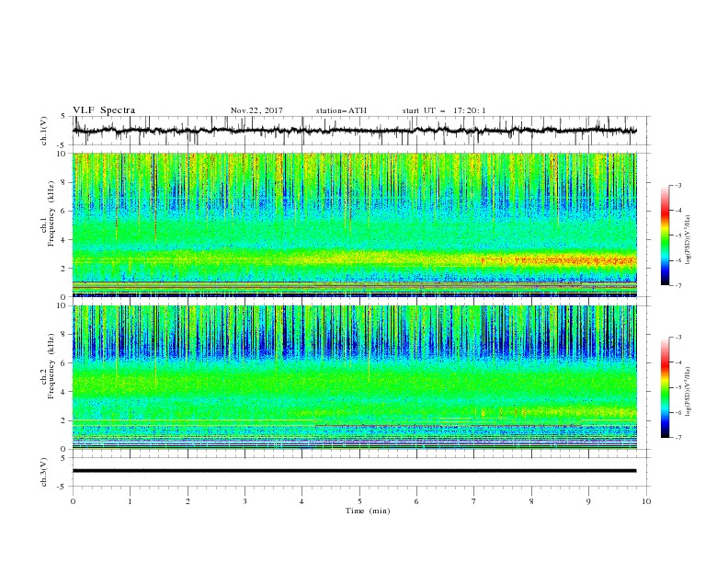The width and height of the screenshot is (728, 563).
Task: Click tick label "5" on the Time axis
Action: 359,501
